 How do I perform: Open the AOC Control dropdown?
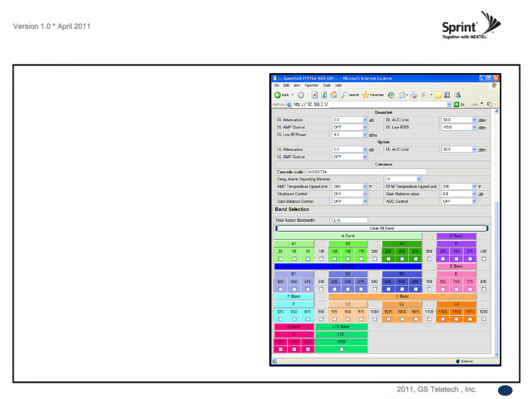474,201
